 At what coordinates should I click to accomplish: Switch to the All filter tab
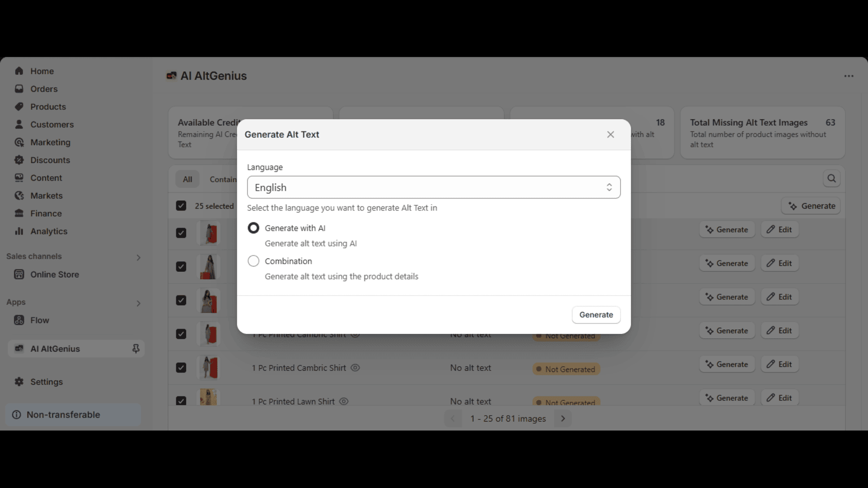pyautogui.click(x=188, y=179)
